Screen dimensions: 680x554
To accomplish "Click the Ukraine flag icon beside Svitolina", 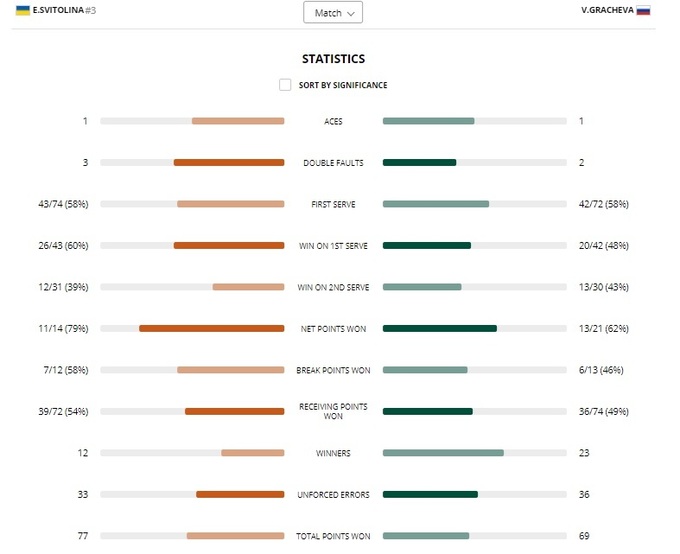I will [22, 10].
